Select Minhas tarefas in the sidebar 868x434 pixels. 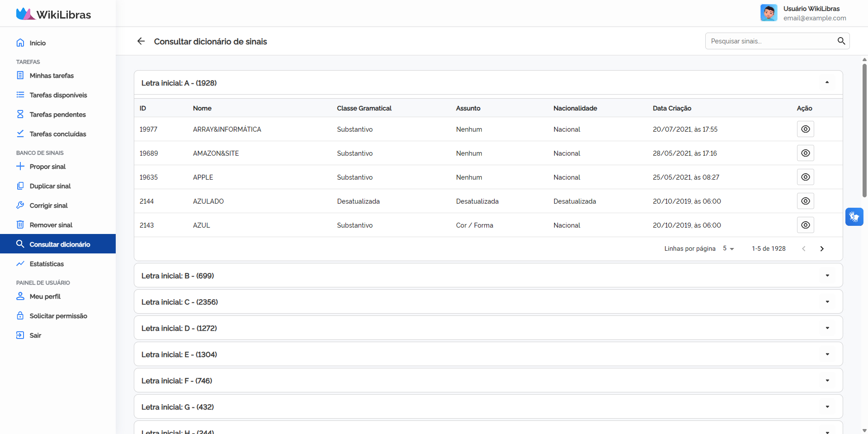pyautogui.click(x=52, y=76)
